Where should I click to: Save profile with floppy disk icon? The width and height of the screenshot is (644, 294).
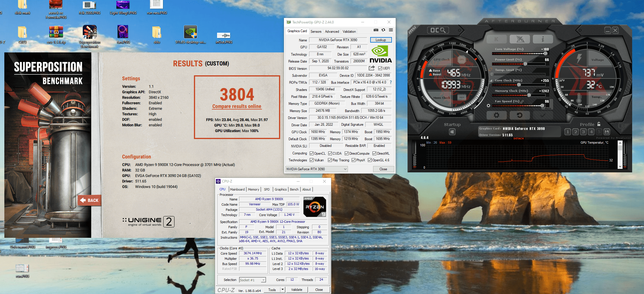pos(607,132)
